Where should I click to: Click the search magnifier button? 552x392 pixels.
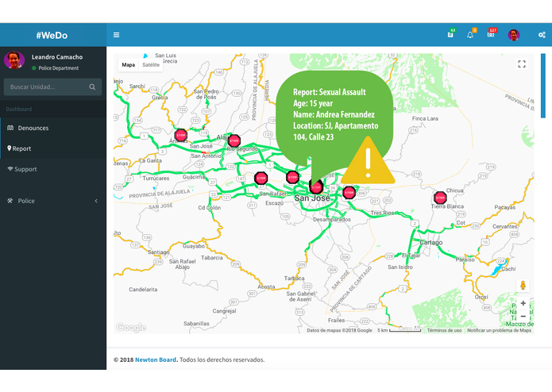pyautogui.click(x=93, y=86)
